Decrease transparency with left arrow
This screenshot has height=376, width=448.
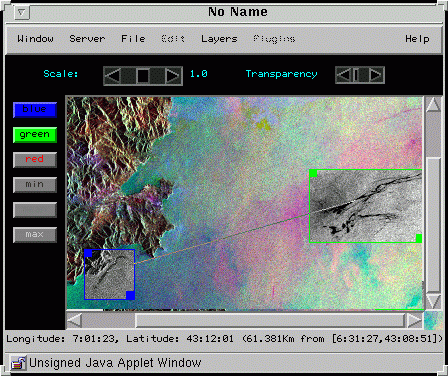(x=343, y=75)
